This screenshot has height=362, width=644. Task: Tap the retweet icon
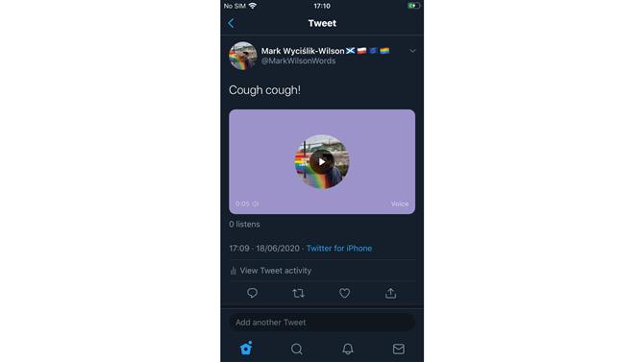[x=298, y=293]
